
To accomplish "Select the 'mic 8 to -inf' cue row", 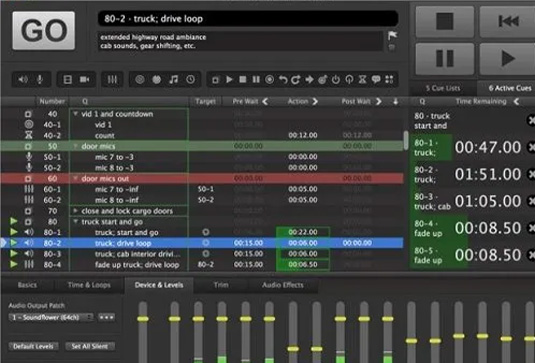I will pos(202,200).
